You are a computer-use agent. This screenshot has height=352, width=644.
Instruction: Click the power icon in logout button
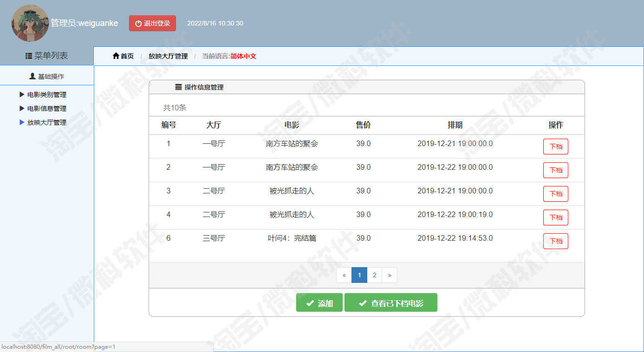click(x=138, y=23)
